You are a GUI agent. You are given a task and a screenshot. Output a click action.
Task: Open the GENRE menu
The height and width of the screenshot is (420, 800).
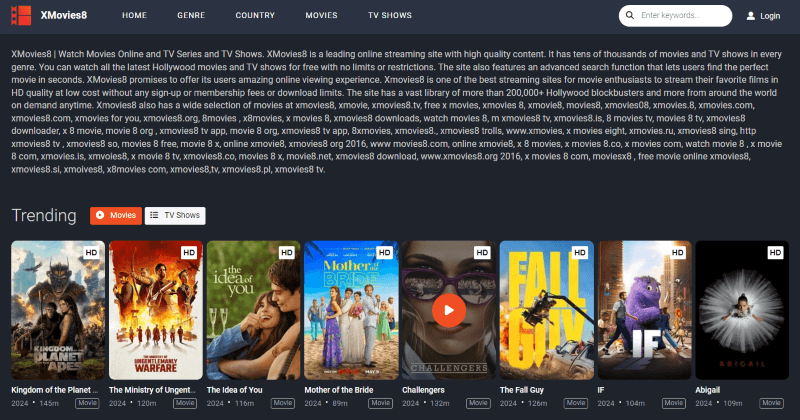(191, 15)
